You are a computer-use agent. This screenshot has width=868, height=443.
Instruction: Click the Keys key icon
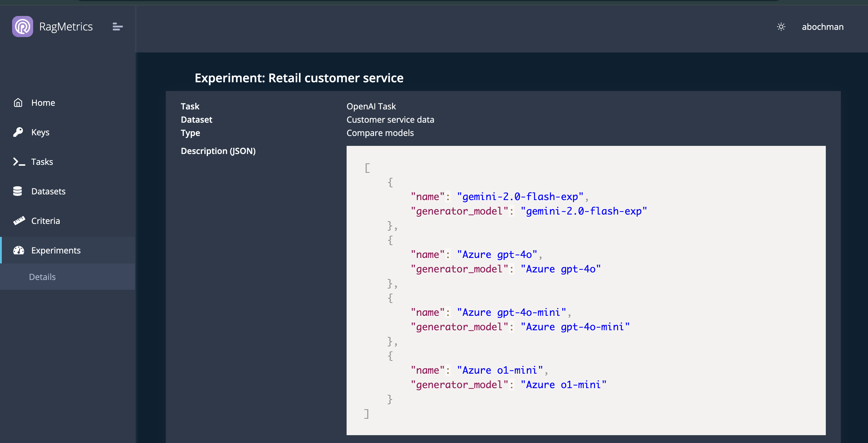[18, 132]
